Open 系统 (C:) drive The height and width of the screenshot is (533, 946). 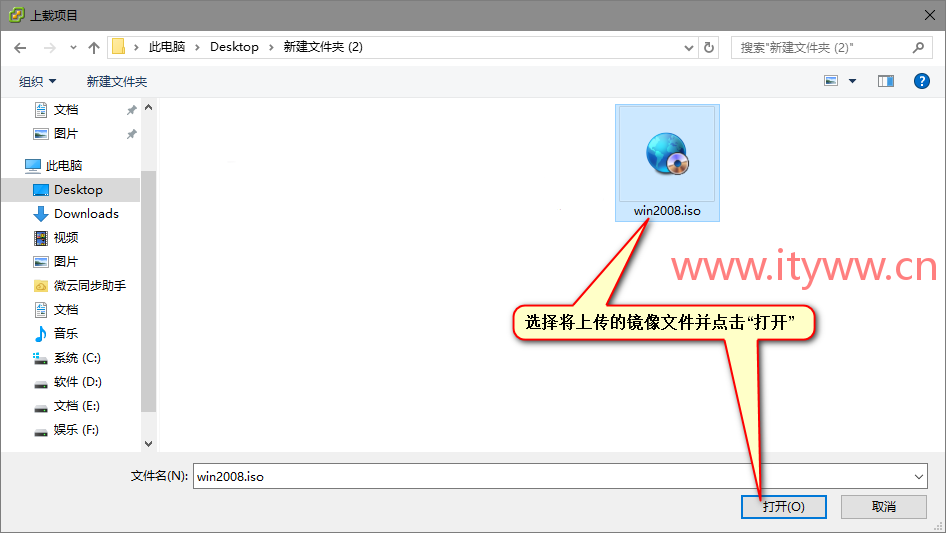click(77, 358)
